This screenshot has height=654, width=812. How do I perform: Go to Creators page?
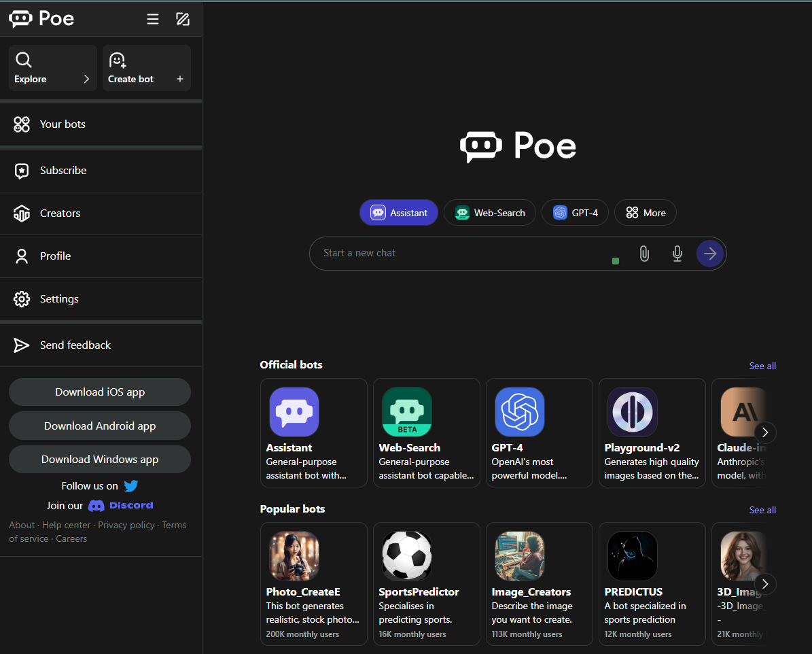pyautogui.click(x=101, y=213)
